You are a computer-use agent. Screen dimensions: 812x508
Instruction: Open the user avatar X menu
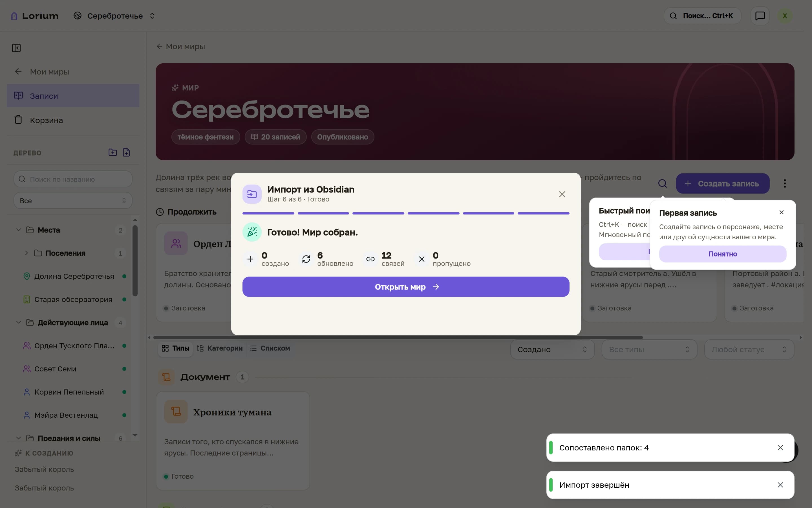coord(785,16)
